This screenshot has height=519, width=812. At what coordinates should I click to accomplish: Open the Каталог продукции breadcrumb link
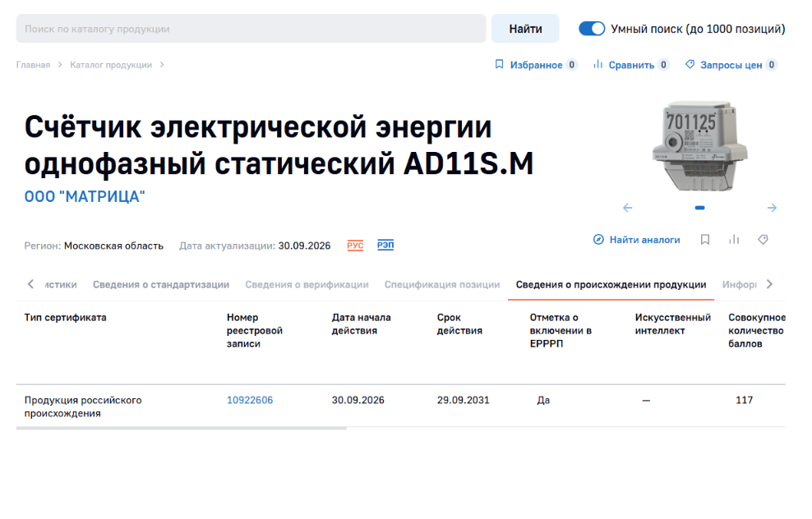pos(111,65)
